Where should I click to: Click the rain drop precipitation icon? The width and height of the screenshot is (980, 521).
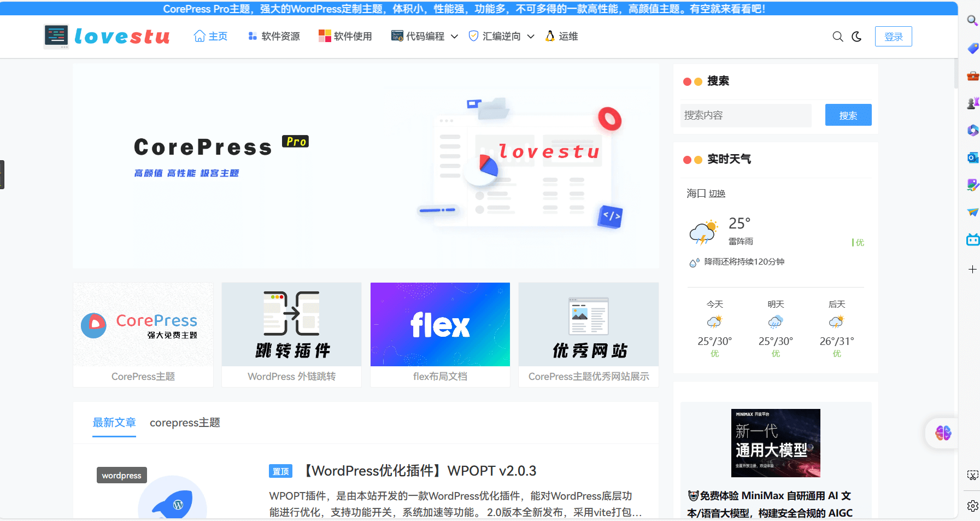694,262
